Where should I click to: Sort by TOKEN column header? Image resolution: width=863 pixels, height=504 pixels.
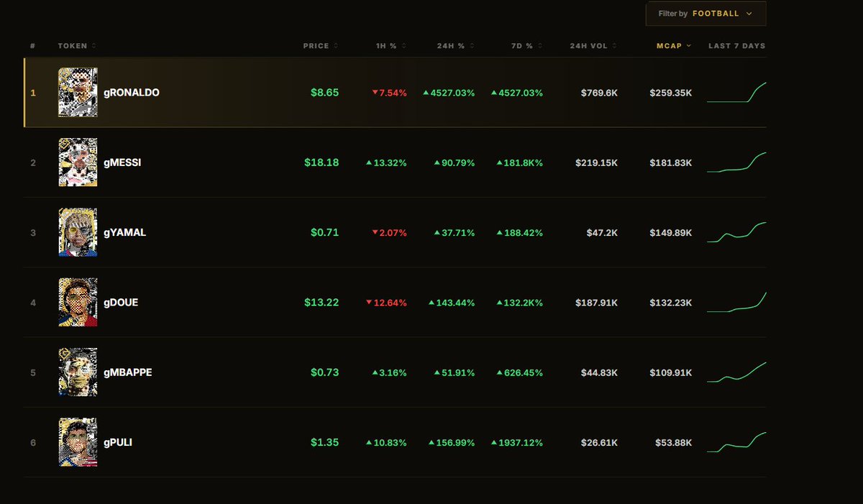pyautogui.click(x=76, y=46)
